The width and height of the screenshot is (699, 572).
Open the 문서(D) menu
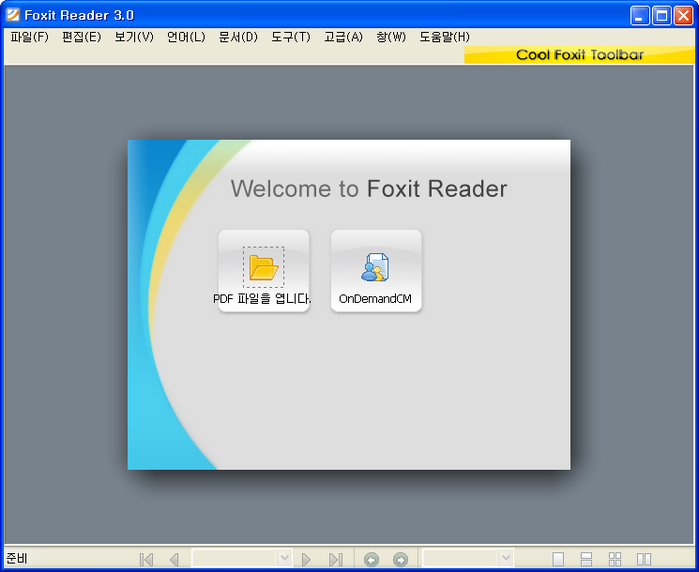pyautogui.click(x=238, y=37)
